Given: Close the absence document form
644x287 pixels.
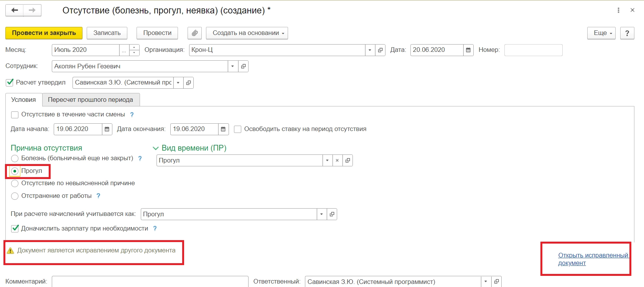Looking at the screenshot, I should coord(632,10).
